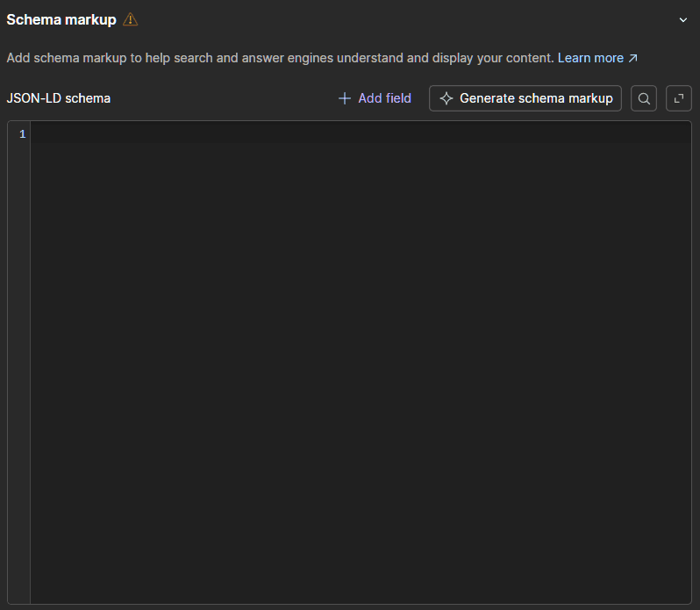Expand the schema editor to fullscreen
Screen dimensions: 700x610
point(679,98)
